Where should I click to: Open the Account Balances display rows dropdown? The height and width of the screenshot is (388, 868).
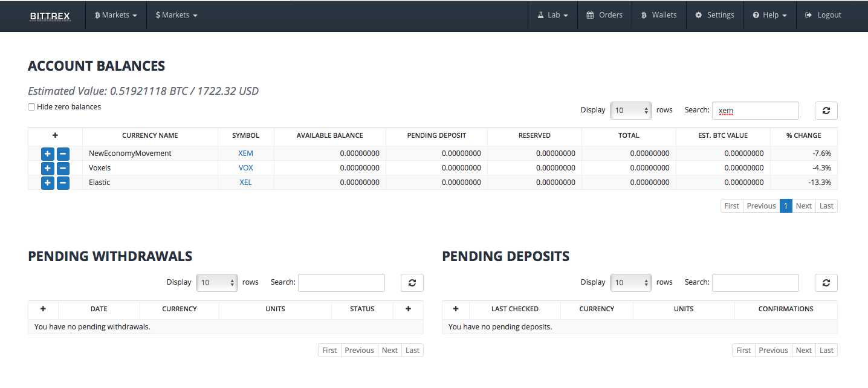coord(631,111)
